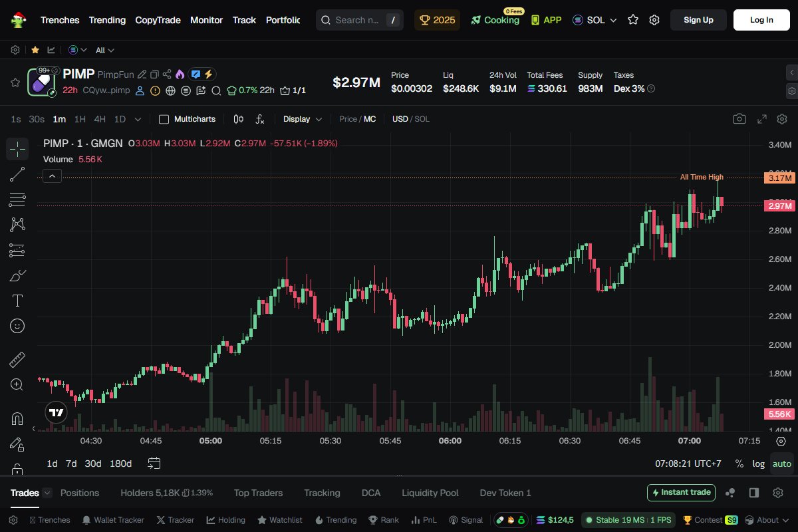Screen dimensions: 798x532
Task: Open the token website globe icon
Action: coord(170,90)
